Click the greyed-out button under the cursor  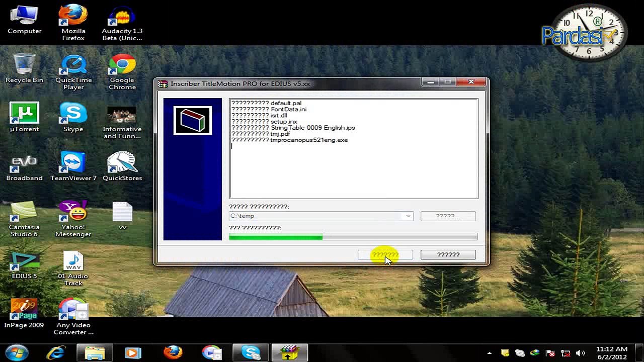point(385,255)
